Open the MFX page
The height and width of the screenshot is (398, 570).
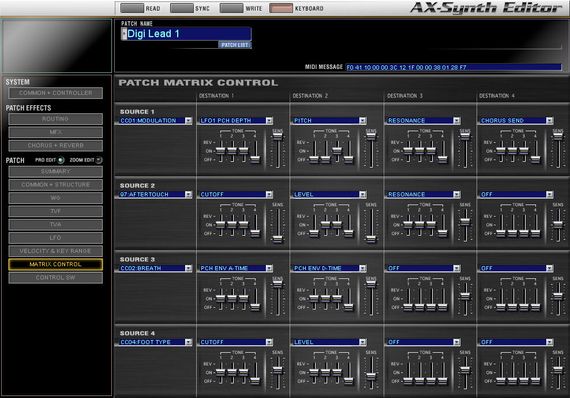[56, 132]
